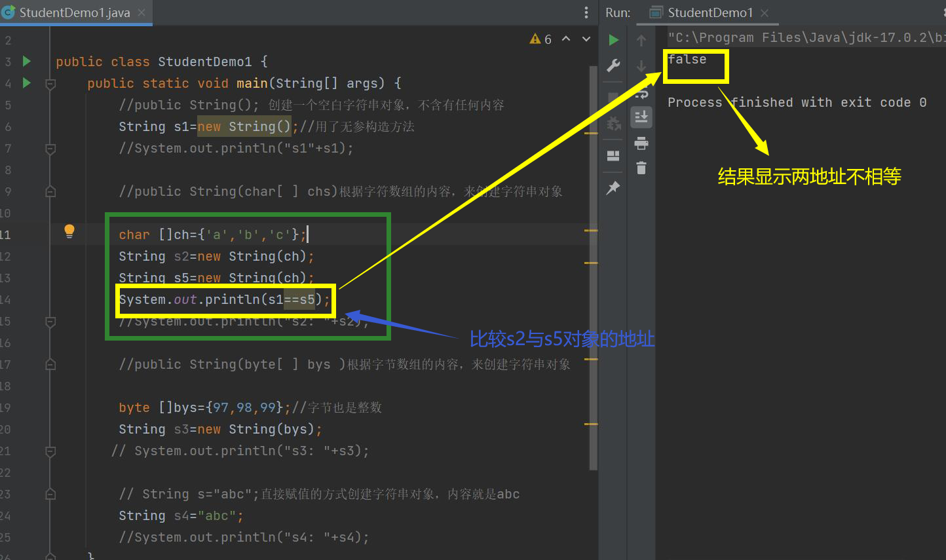Click the warning stripe mark beside line 11
The image size is (946, 560).
coord(591,231)
